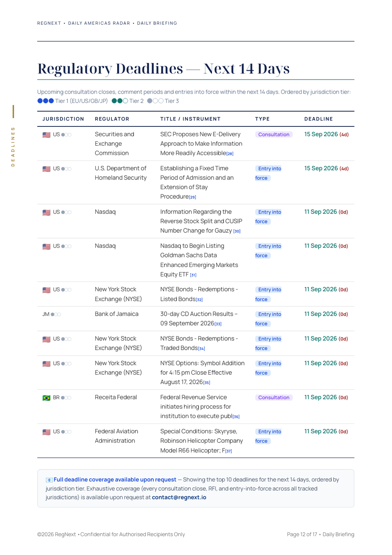The height and width of the screenshot is (555, 392).
Task: Click the contact@regnext.io email link
Action: 179,497
